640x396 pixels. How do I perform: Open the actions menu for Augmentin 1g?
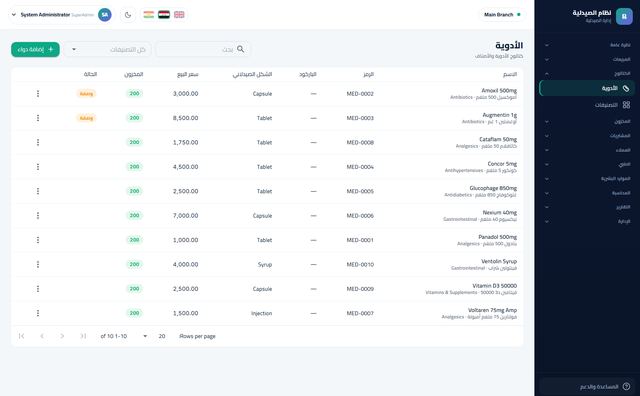point(38,118)
